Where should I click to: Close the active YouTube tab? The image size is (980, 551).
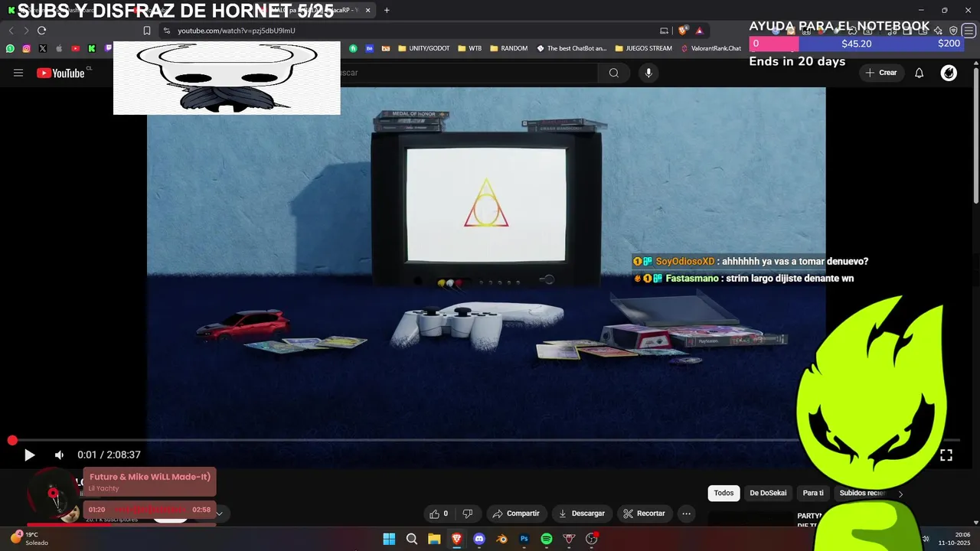368,10
